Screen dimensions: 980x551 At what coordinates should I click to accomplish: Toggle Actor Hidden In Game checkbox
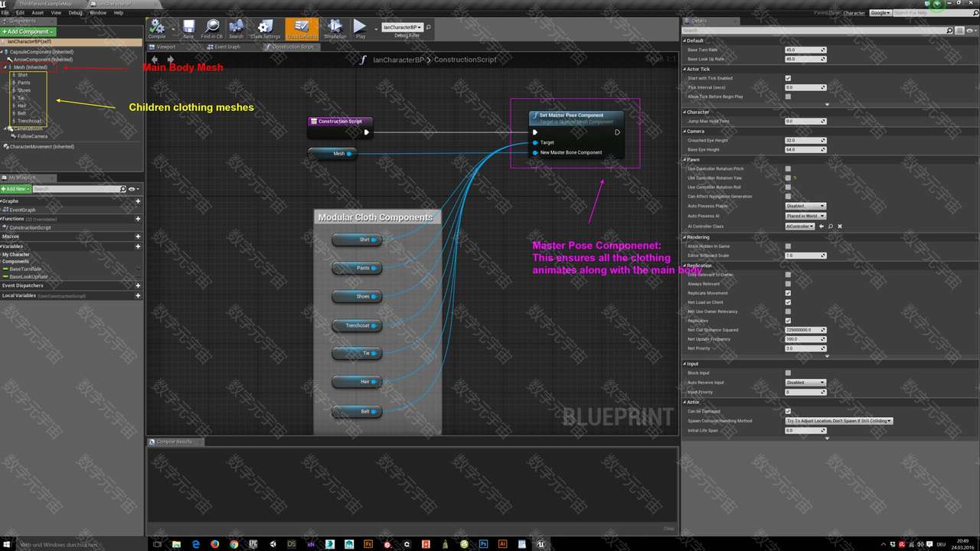pos(788,246)
